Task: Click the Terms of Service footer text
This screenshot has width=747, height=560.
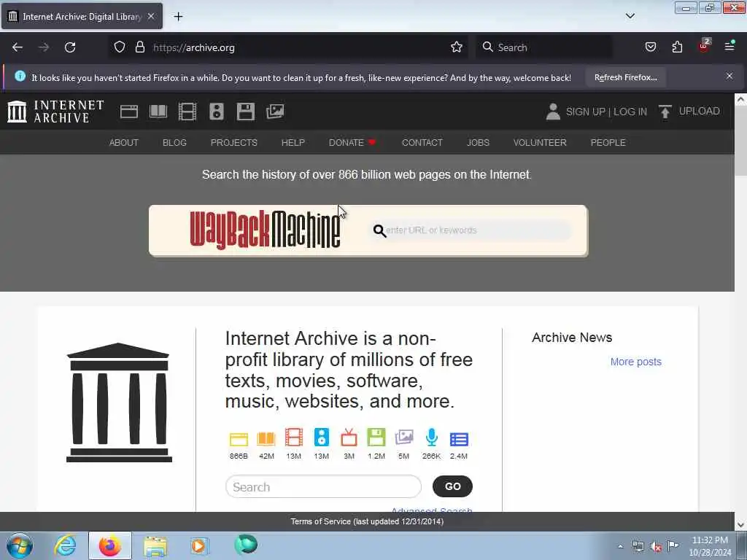Action: [x=367, y=521]
